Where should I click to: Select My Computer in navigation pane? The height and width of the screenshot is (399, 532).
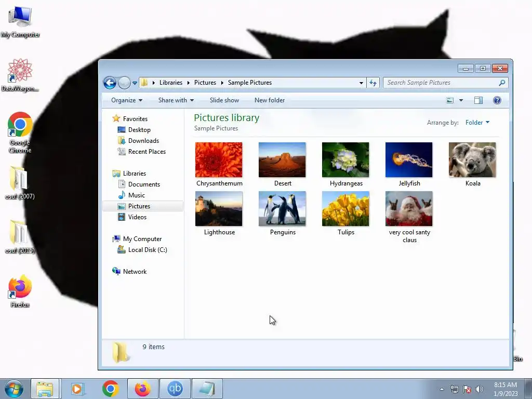pos(142,239)
